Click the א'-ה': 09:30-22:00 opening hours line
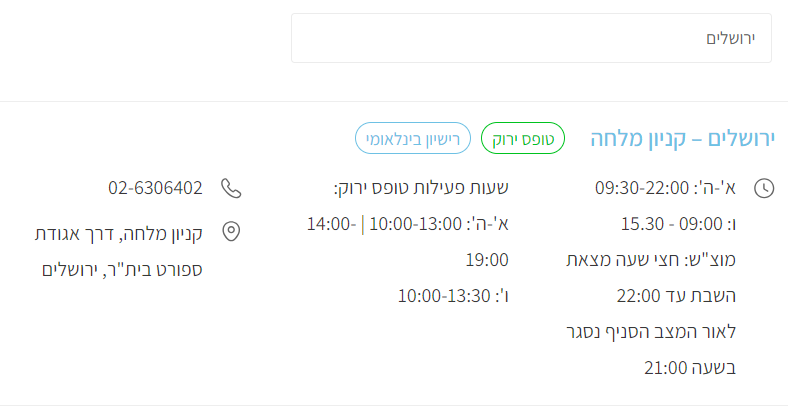The width and height of the screenshot is (788, 407). (x=665, y=188)
